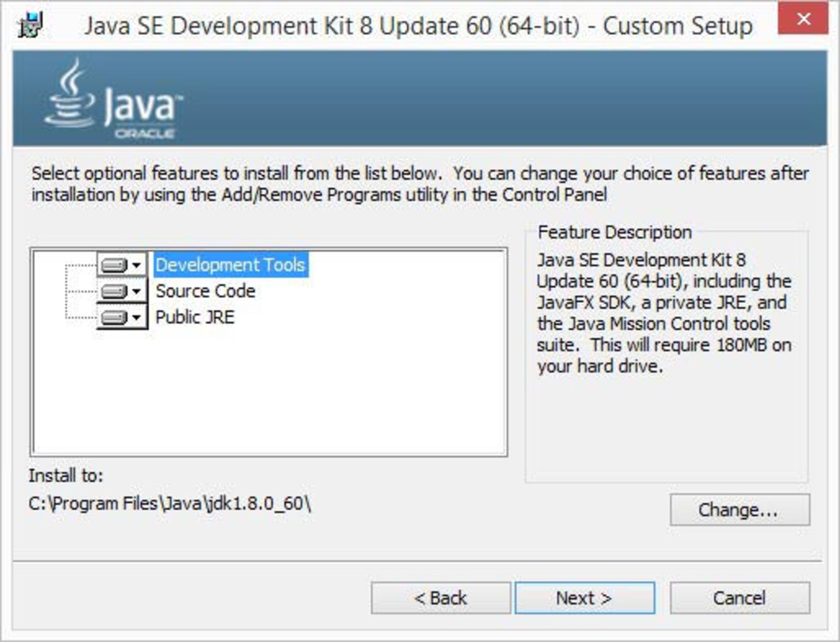Select the Public JRE tree item
The height and width of the screenshot is (642, 840).
pos(195,317)
